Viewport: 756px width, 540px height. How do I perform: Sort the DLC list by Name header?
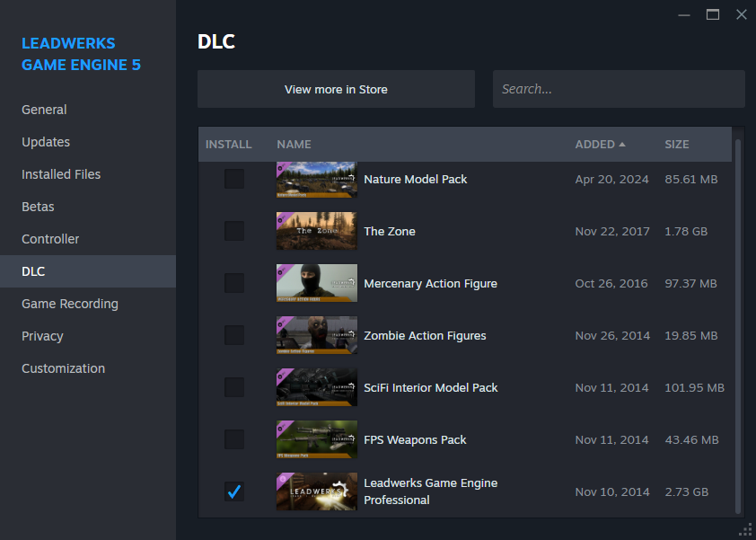(294, 145)
